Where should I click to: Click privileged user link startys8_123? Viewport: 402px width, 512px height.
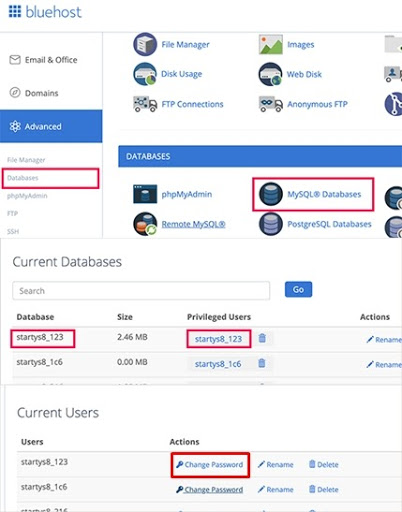[x=218, y=339]
